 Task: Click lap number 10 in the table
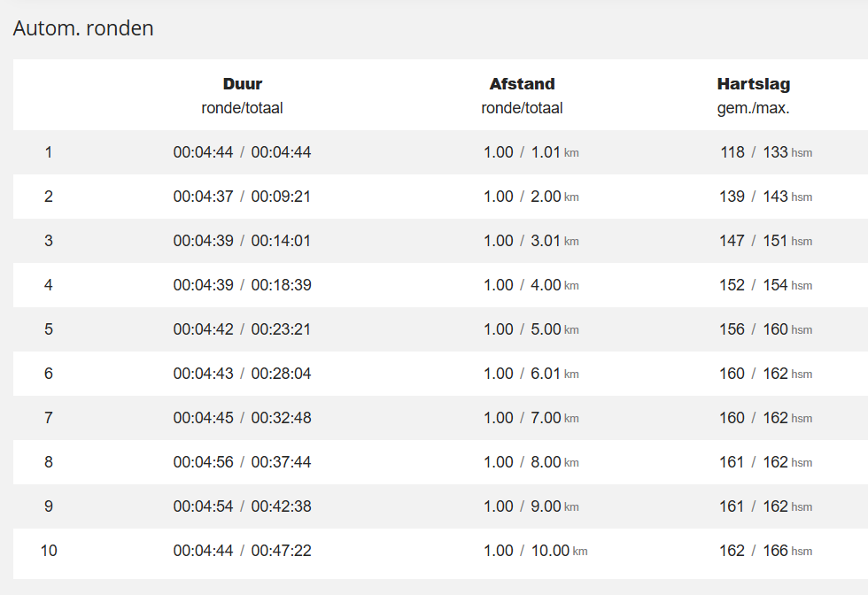(48, 551)
